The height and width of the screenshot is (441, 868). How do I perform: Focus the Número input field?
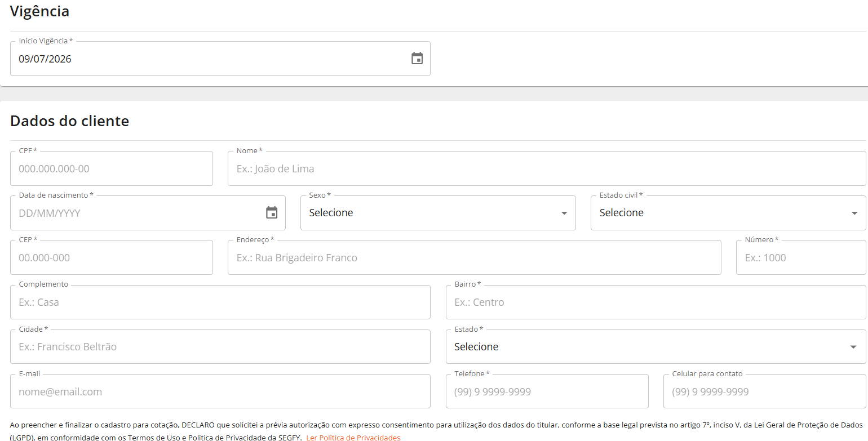801,257
